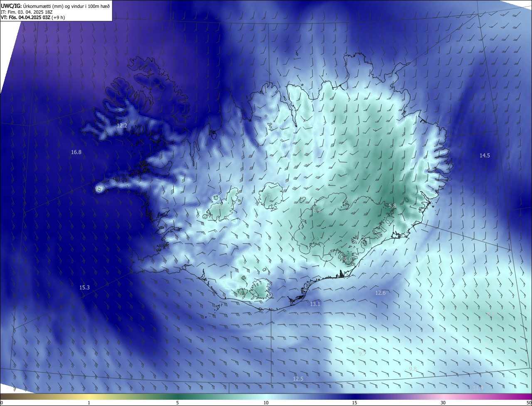Click the title line starting "UWC/IG: Úrkomumætti (mm)"
Viewport: 532px width, 406px height.
pos(55,5)
